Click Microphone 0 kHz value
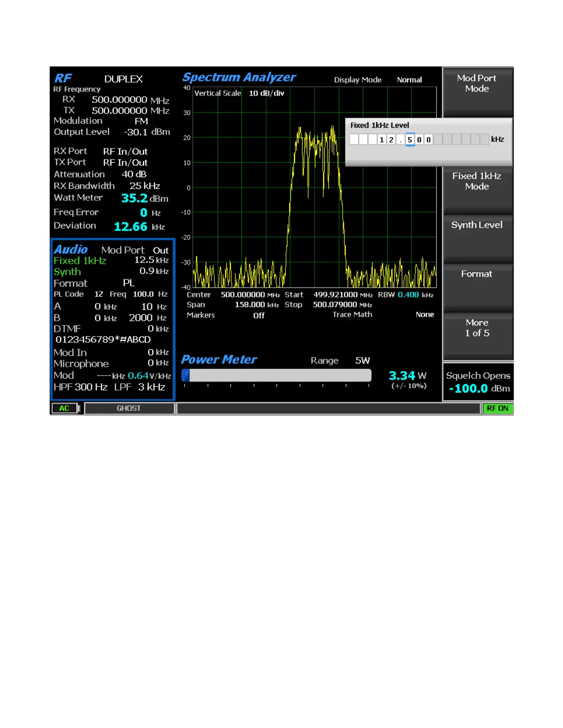Screen dimensions: 563x728 pyautogui.click(x=158, y=363)
